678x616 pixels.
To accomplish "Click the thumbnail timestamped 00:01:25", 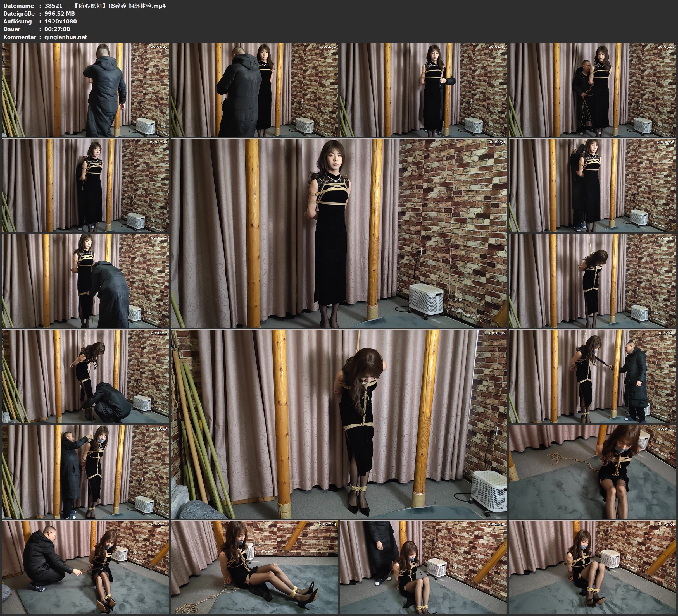I will pos(85,89).
